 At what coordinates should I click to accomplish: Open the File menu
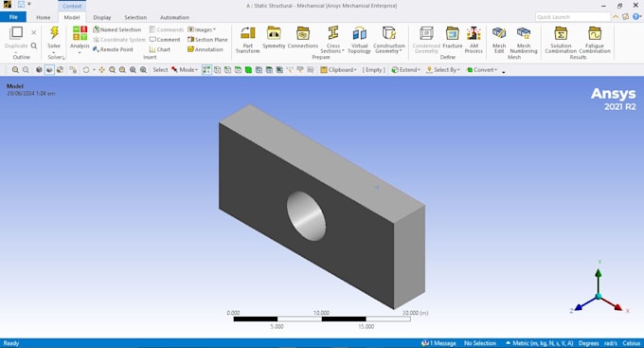point(13,17)
